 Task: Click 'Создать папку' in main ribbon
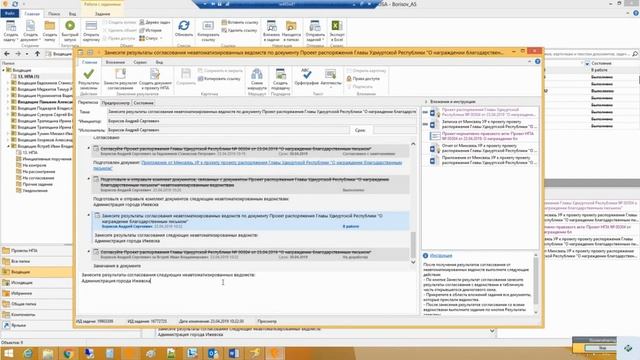(50, 31)
